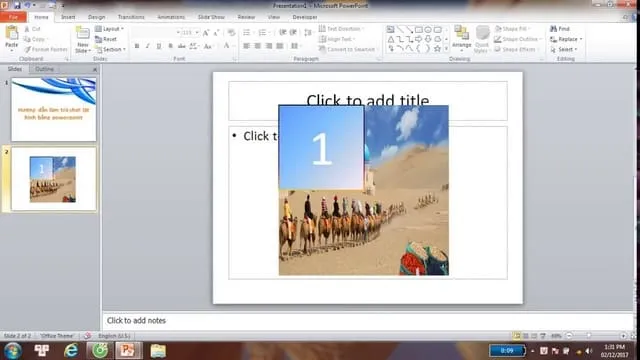Align text right

point(269,46)
